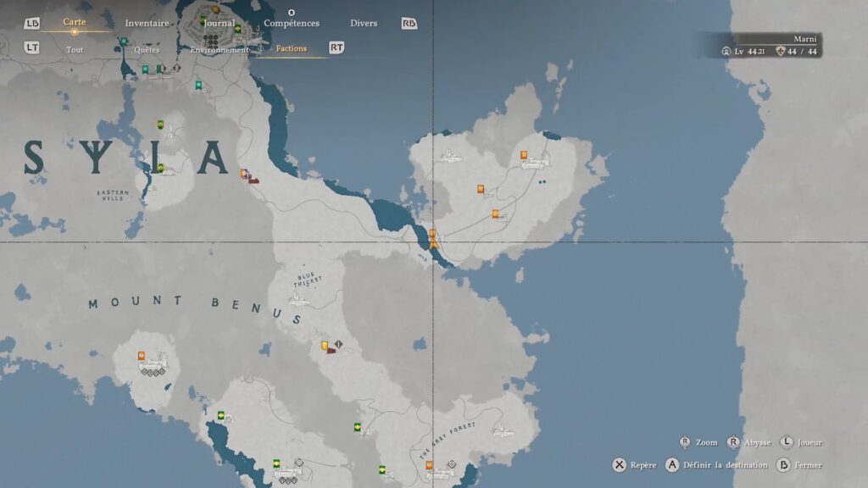Open the Compétences tab
This screenshot has height=488, width=868.
coord(292,23)
